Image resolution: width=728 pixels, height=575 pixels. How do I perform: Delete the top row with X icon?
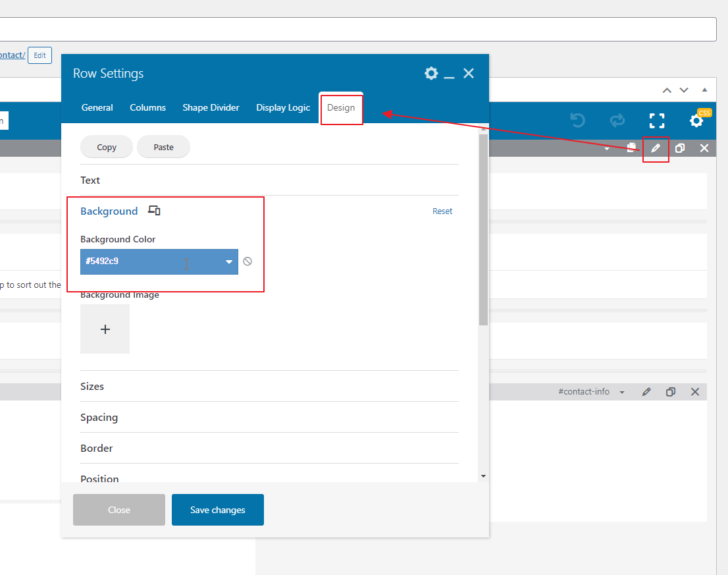click(704, 148)
